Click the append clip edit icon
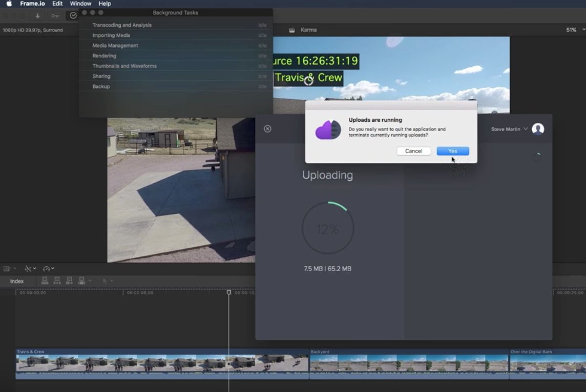The width and height of the screenshot is (586, 392). tap(69, 281)
